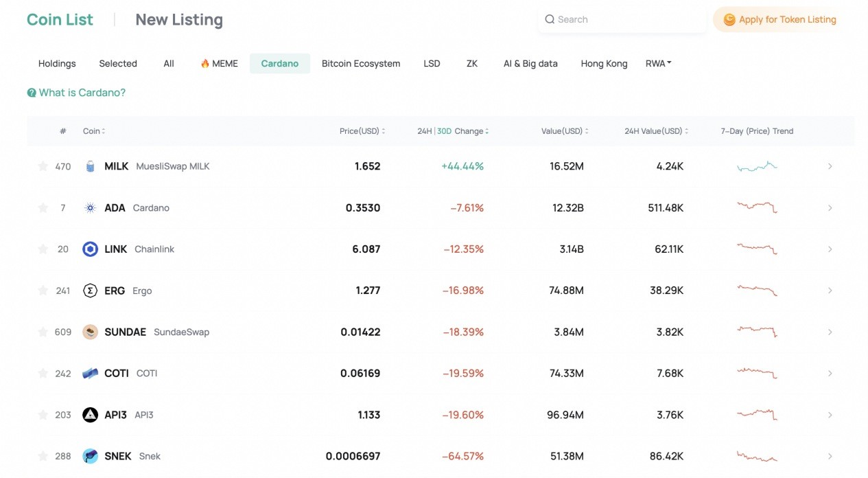Viewport: 868px width, 478px height.
Task: Toggle favorite star for LINK
Action: click(43, 249)
